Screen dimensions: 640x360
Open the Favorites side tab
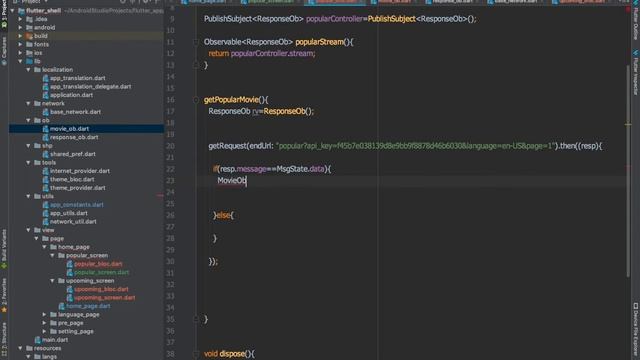pyautogui.click(x=4, y=295)
